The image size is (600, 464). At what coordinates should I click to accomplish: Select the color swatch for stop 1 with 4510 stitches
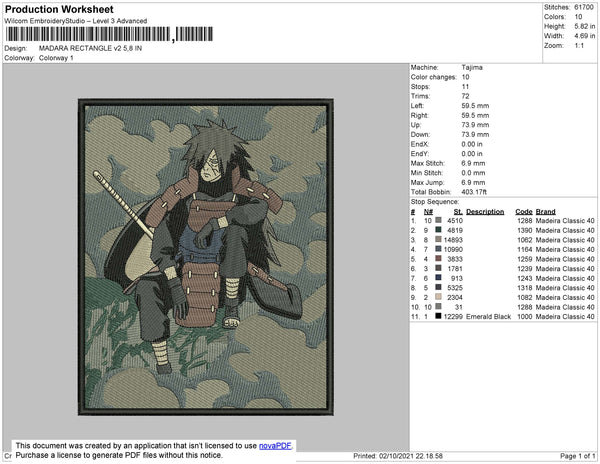[x=438, y=220]
